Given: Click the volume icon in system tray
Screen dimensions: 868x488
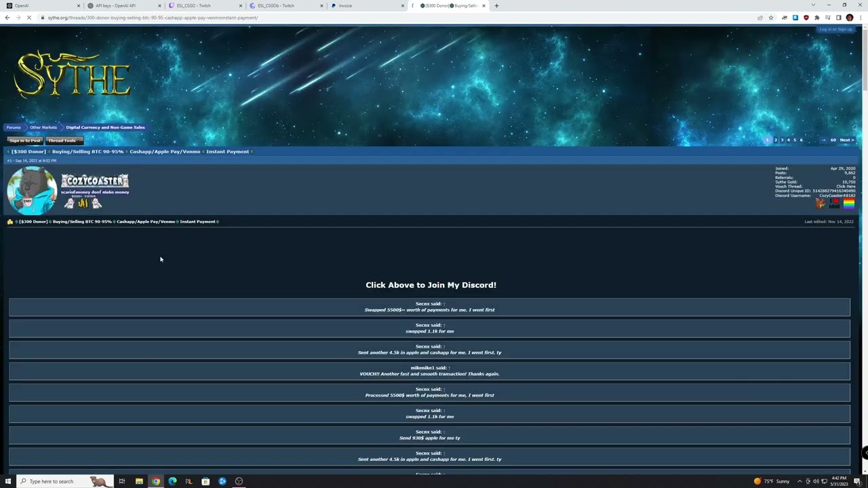Looking at the screenshot, I should 816,481.
